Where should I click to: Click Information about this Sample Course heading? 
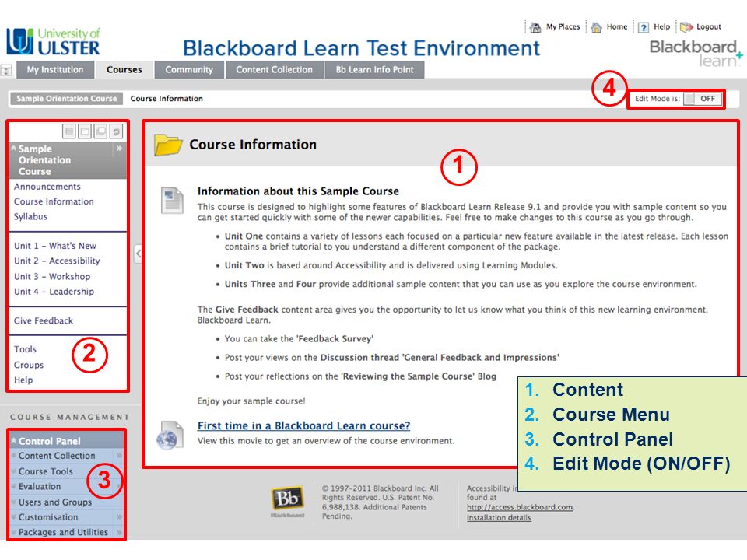pyautogui.click(x=298, y=191)
